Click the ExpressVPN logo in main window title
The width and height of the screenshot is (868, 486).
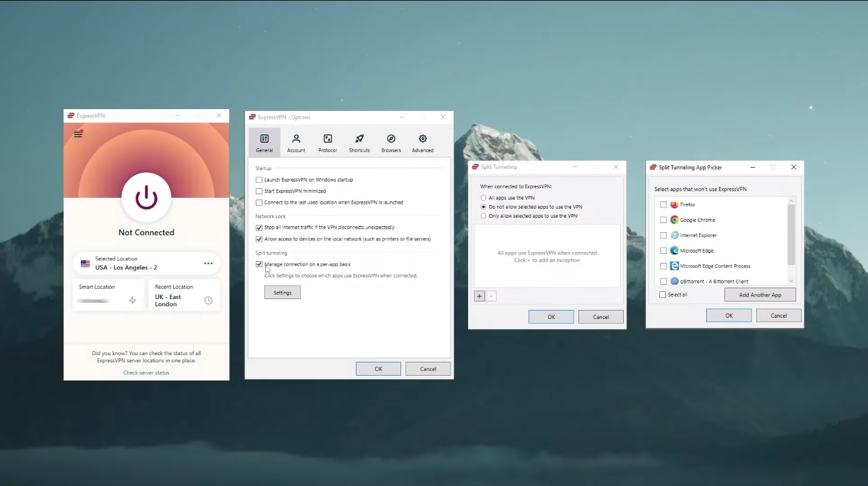[x=71, y=116]
